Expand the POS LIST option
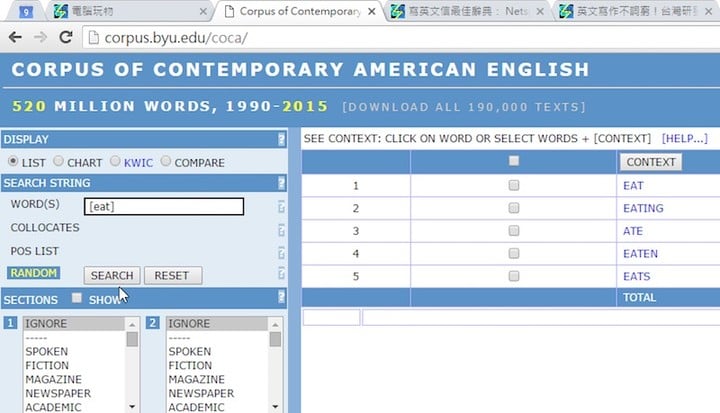The height and width of the screenshot is (413, 720). coord(35,251)
